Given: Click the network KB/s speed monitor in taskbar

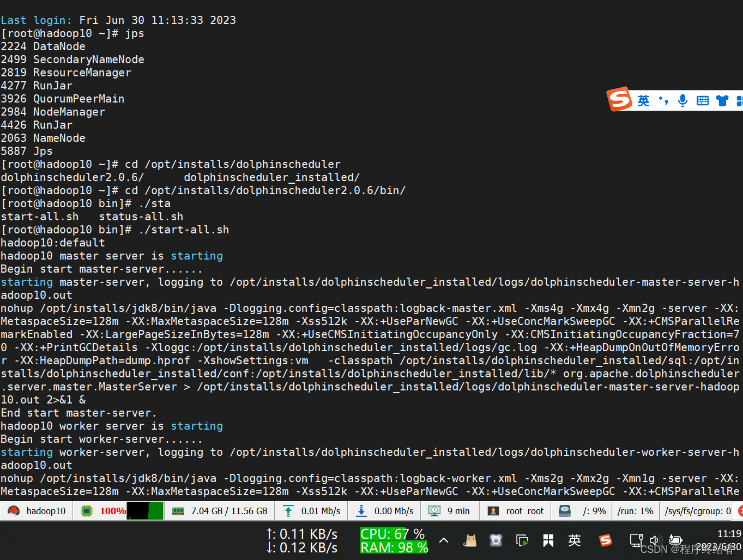Looking at the screenshot, I should (x=302, y=541).
